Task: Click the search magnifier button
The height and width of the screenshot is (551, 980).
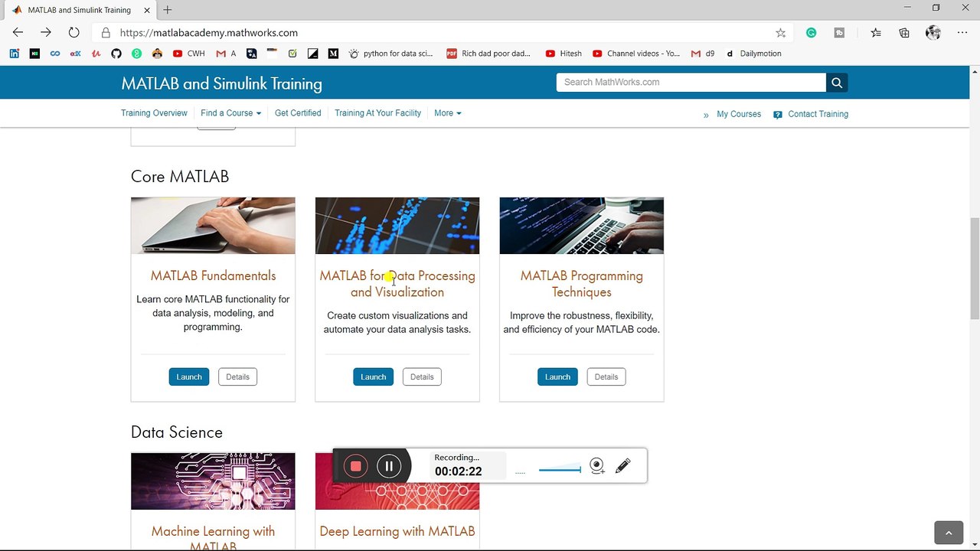Action: click(x=837, y=83)
